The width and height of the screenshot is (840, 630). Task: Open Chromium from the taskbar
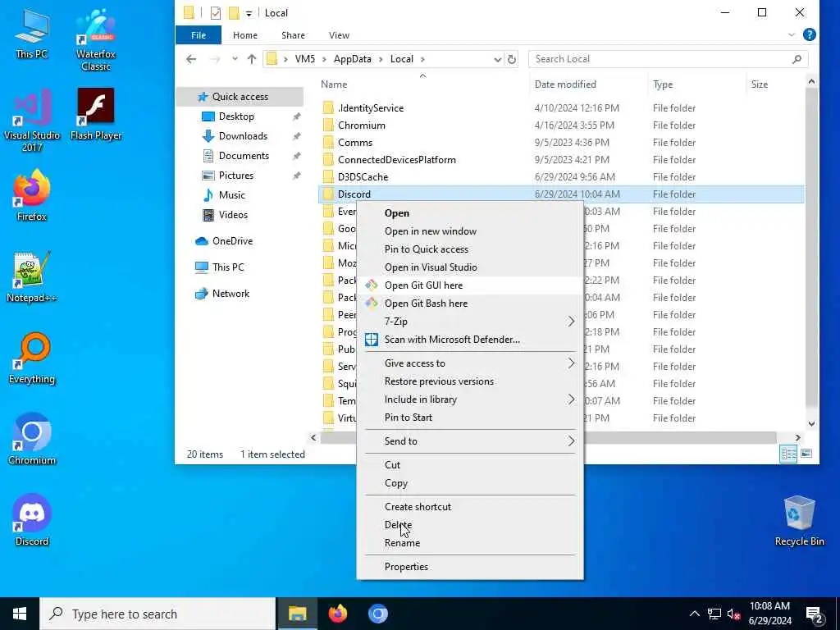[x=377, y=614]
